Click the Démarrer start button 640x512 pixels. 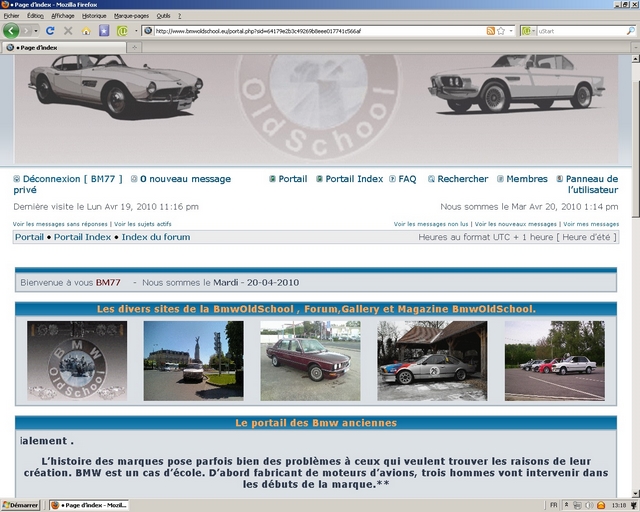(x=20, y=505)
